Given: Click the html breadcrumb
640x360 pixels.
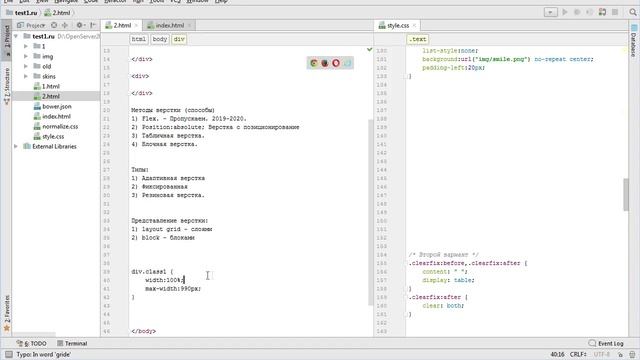Looking at the screenshot, I should coord(139,39).
